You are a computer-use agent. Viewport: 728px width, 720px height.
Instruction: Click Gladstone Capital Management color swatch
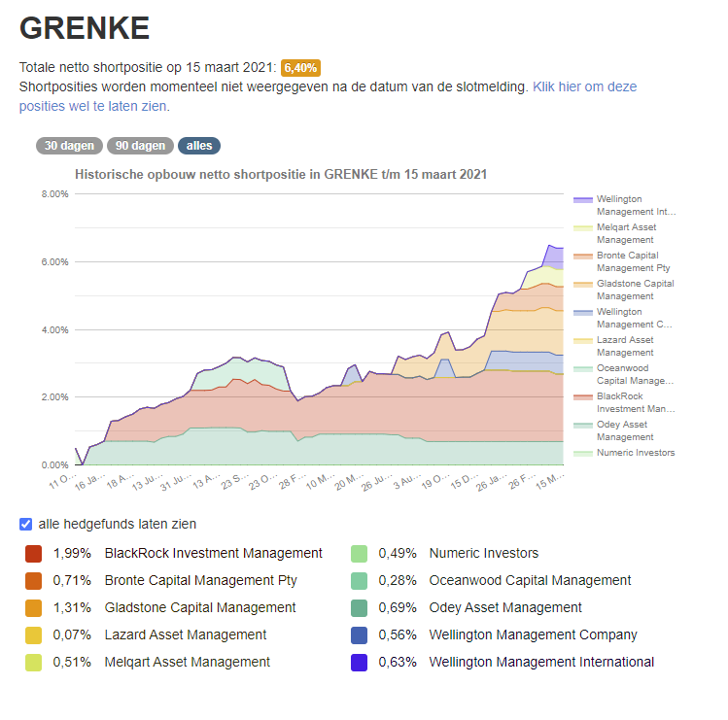[33, 607]
